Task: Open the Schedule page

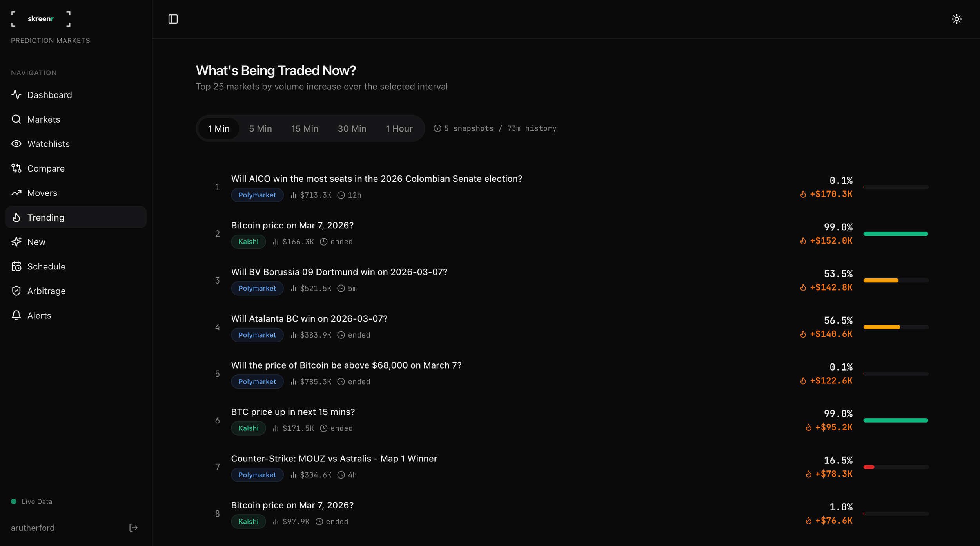Action: tap(76, 266)
